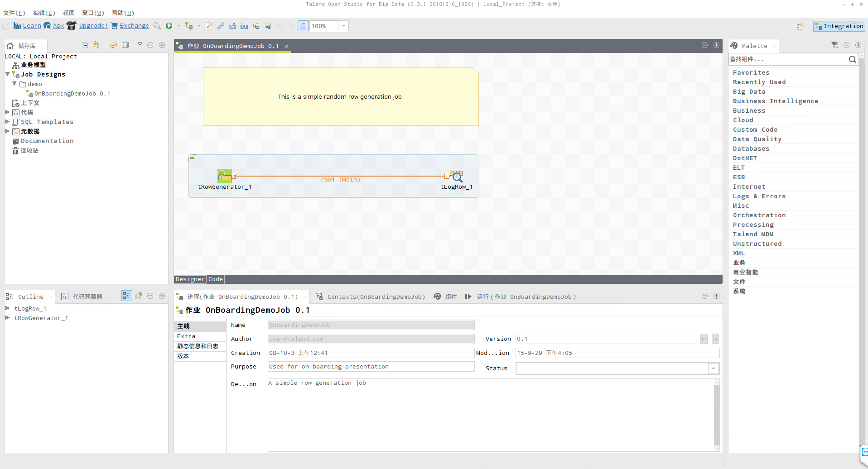
Task: Click the major version M button
Action: point(704,339)
